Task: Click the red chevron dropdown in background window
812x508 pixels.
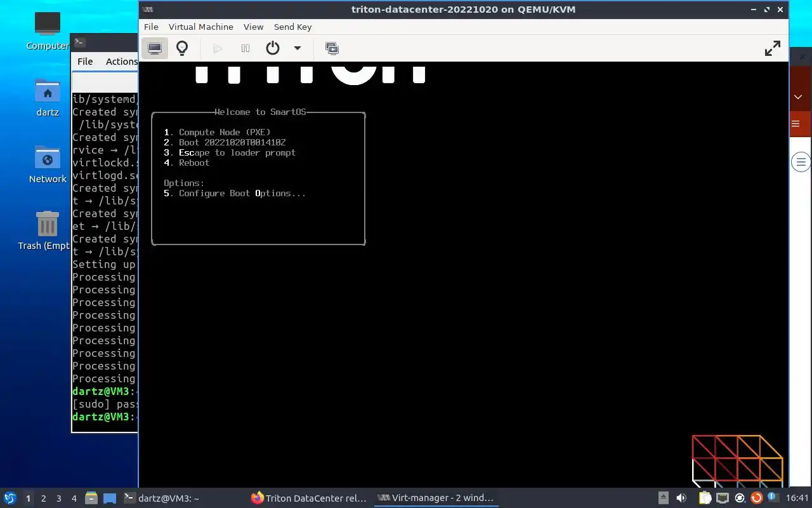Action: click(x=799, y=97)
